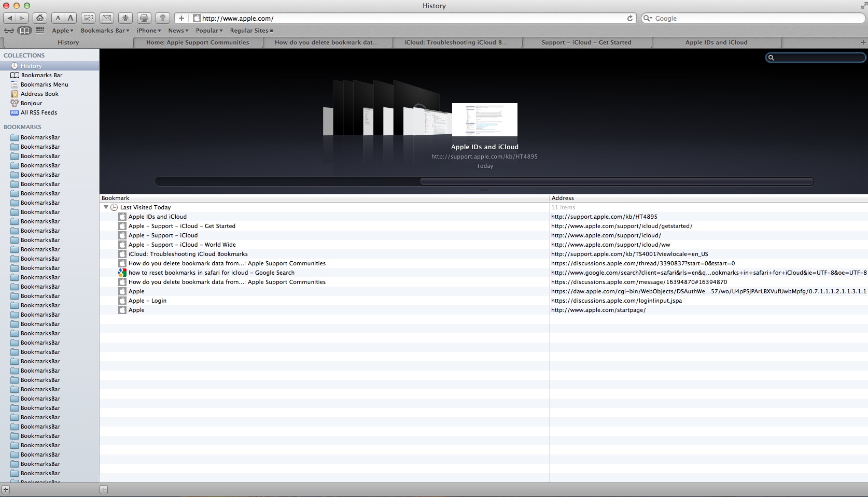The height and width of the screenshot is (497, 868).
Task: Focus the bookmark search field in dark panel
Action: pos(816,58)
